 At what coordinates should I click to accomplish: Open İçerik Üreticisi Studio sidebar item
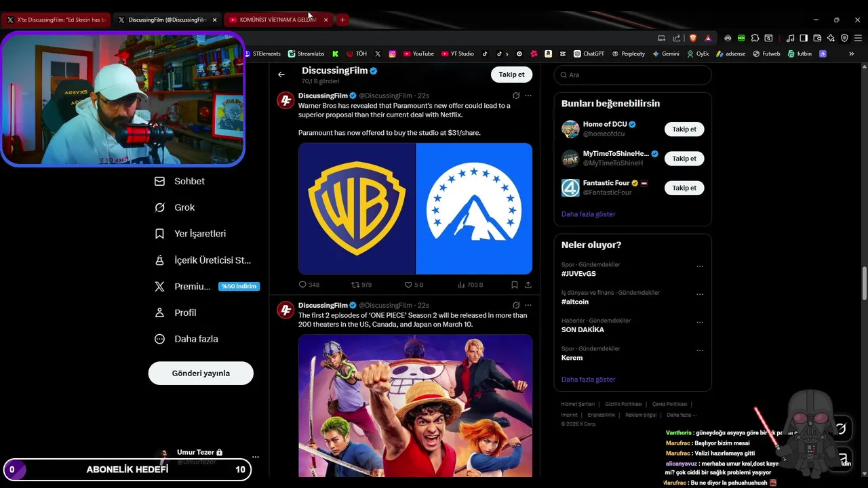coord(203,260)
